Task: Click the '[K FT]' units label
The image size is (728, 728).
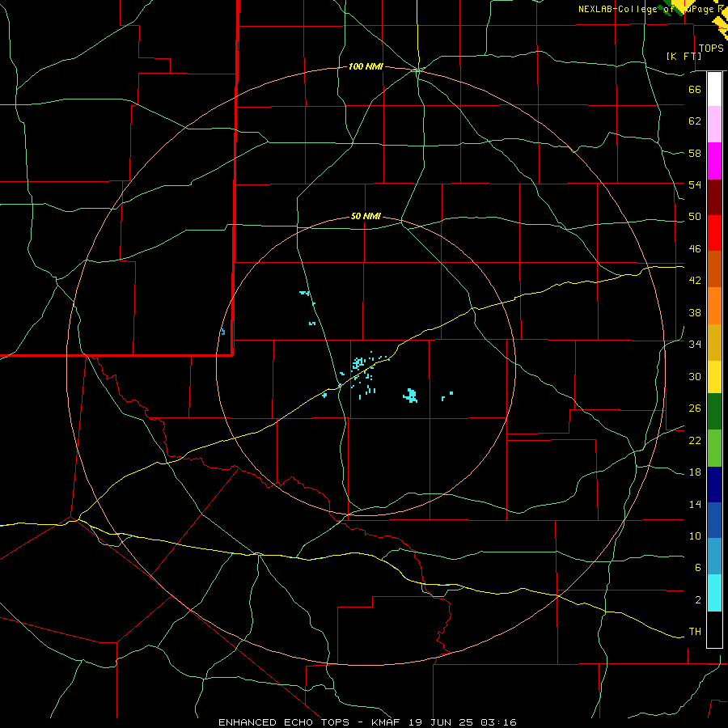Action: tap(684, 56)
